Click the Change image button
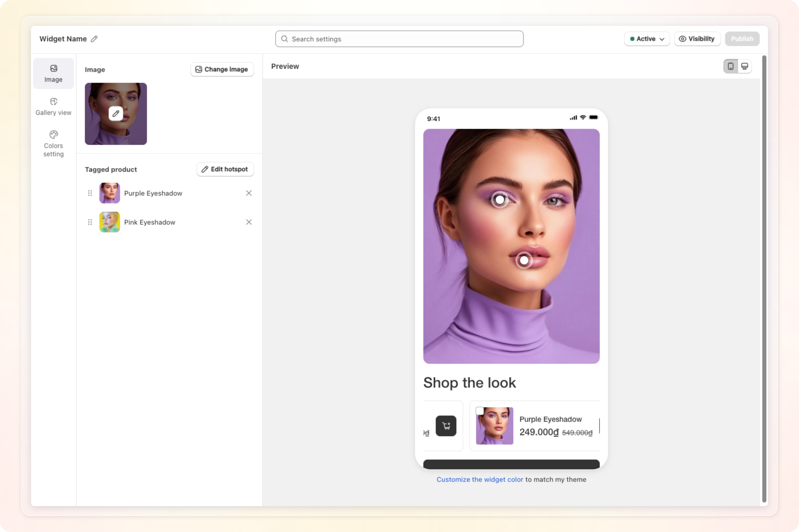The height and width of the screenshot is (532, 799). [222, 69]
